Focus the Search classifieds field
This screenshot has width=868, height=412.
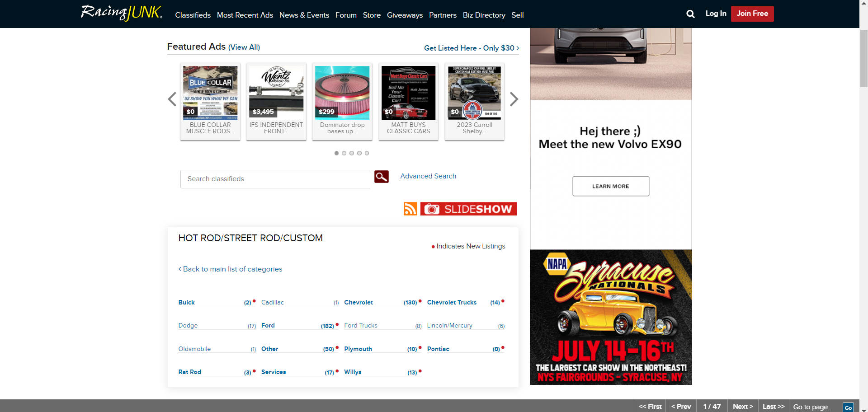point(275,179)
